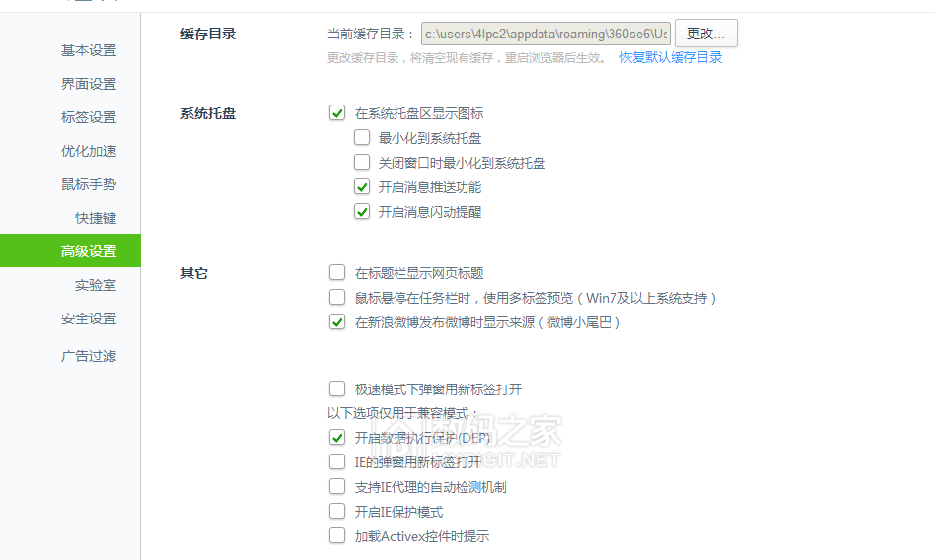Click the 恢复默认缓存目录 link
This screenshot has height=560, width=935.
pos(671,58)
